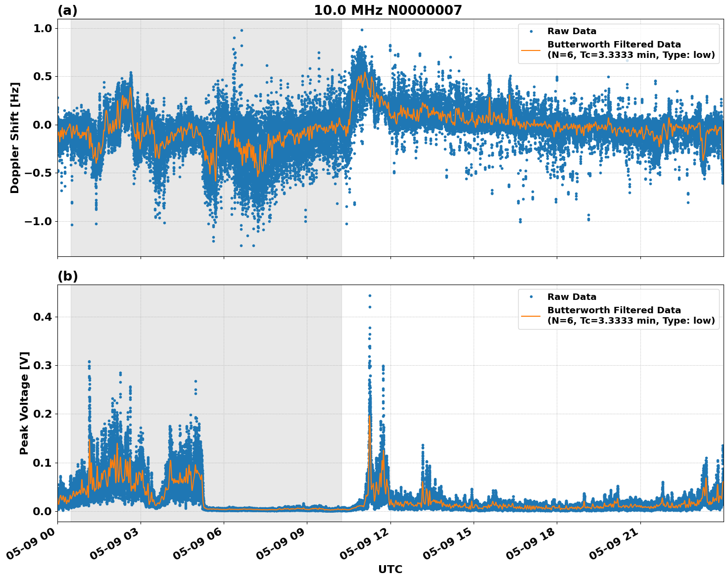Select the plot title "10.0 MHz N0000007"
The width and height of the screenshot is (728, 580).
point(388,10)
